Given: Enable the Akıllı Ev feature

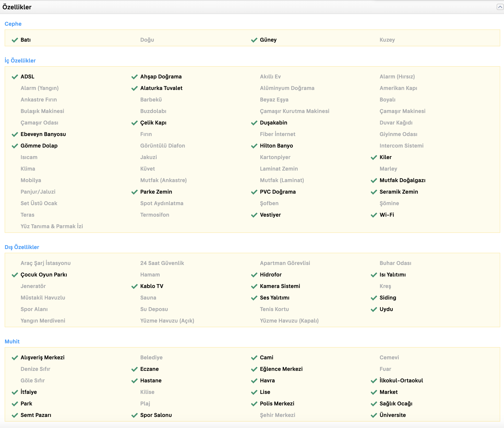Looking at the screenshot, I should 270,77.
